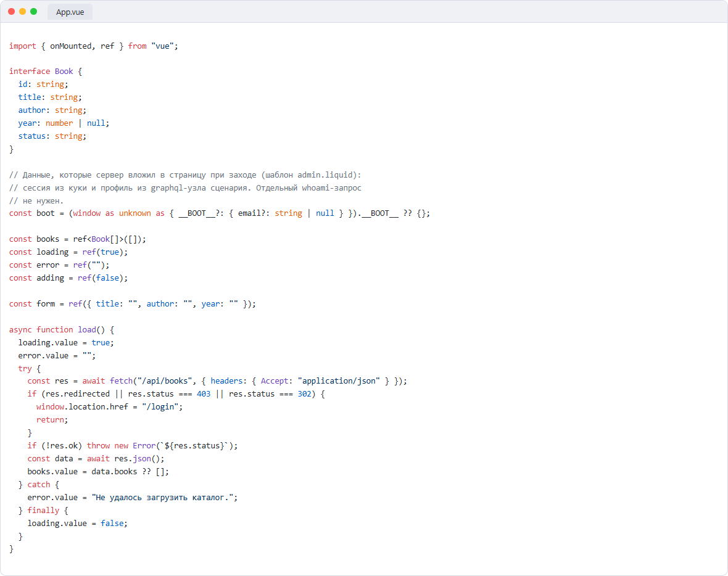Click the "books.value = data.books" line
This screenshot has width=728, height=576.
(98, 472)
